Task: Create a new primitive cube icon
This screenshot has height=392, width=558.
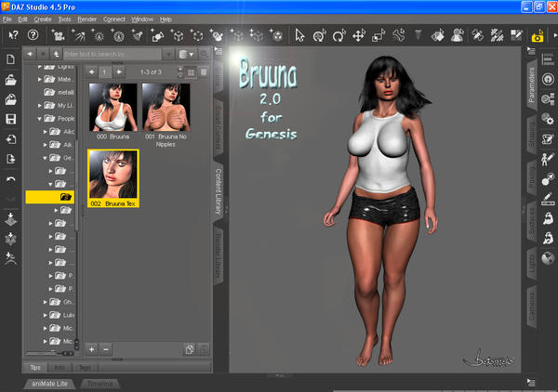Action: 177,35
